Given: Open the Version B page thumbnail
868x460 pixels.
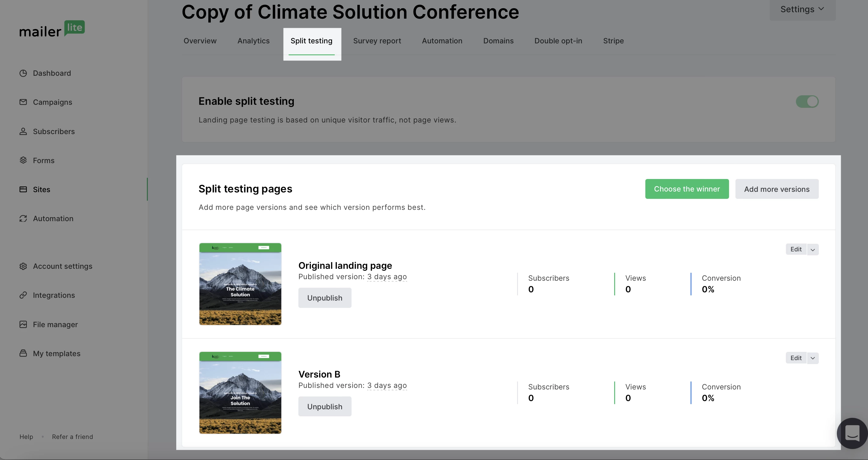Looking at the screenshot, I should point(240,392).
